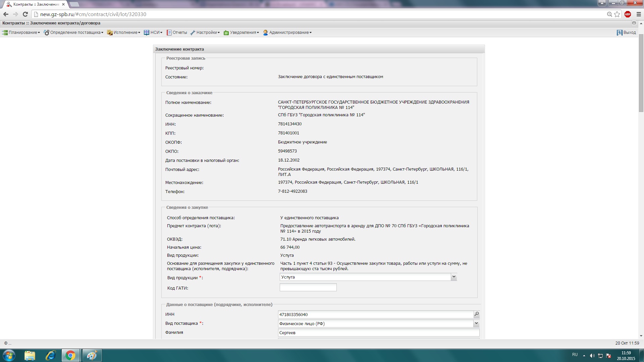
Task: Click the INN search magnifier icon
Action: pos(476,314)
